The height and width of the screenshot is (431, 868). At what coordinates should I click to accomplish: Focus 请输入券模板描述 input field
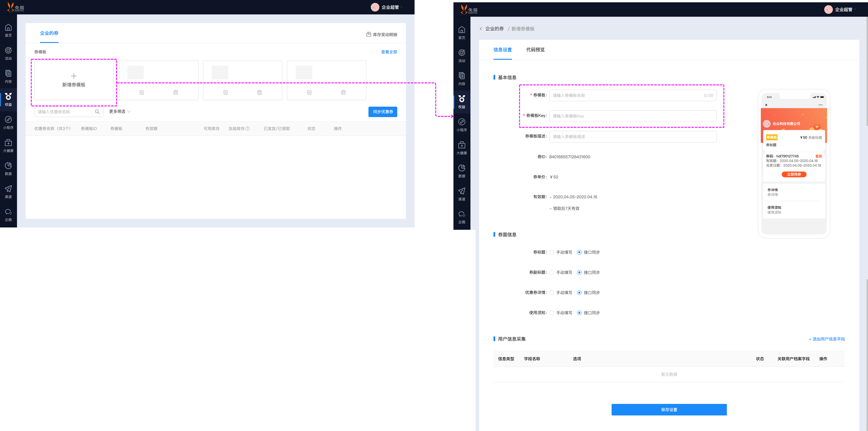pyautogui.click(x=633, y=137)
